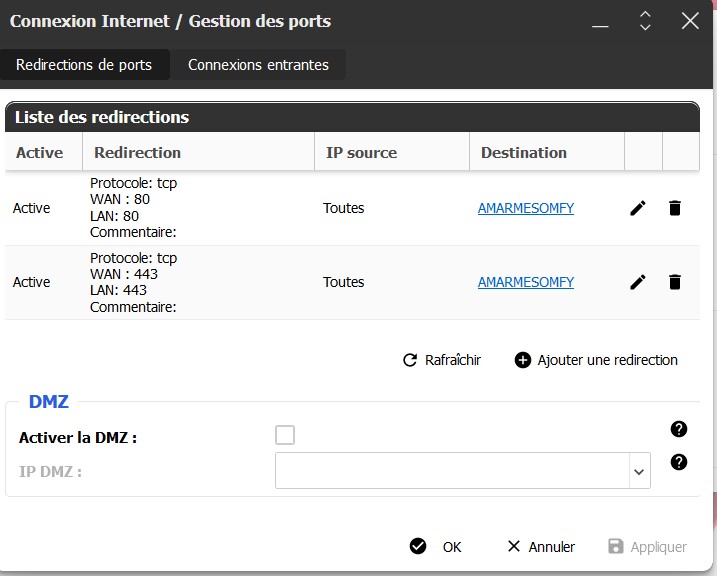This screenshot has width=717, height=576.
Task: Enable the Activer la DMZ checkbox
Action: point(285,435)
